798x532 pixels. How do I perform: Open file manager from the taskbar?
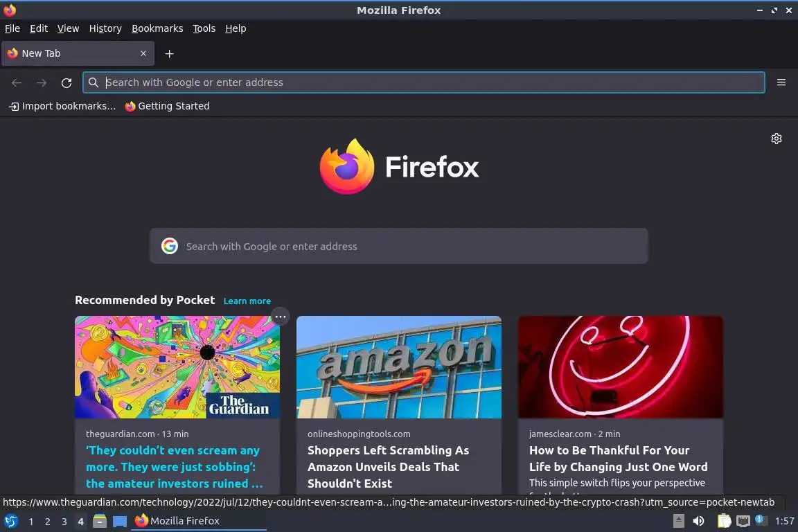point(100,521)
